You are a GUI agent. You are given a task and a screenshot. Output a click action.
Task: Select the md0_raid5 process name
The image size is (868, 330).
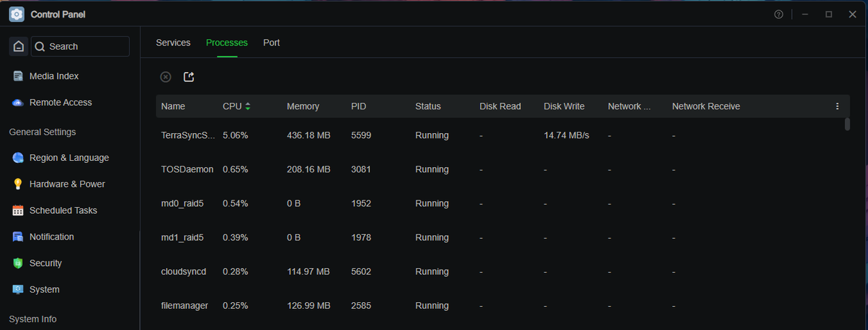tap(182, 204)
